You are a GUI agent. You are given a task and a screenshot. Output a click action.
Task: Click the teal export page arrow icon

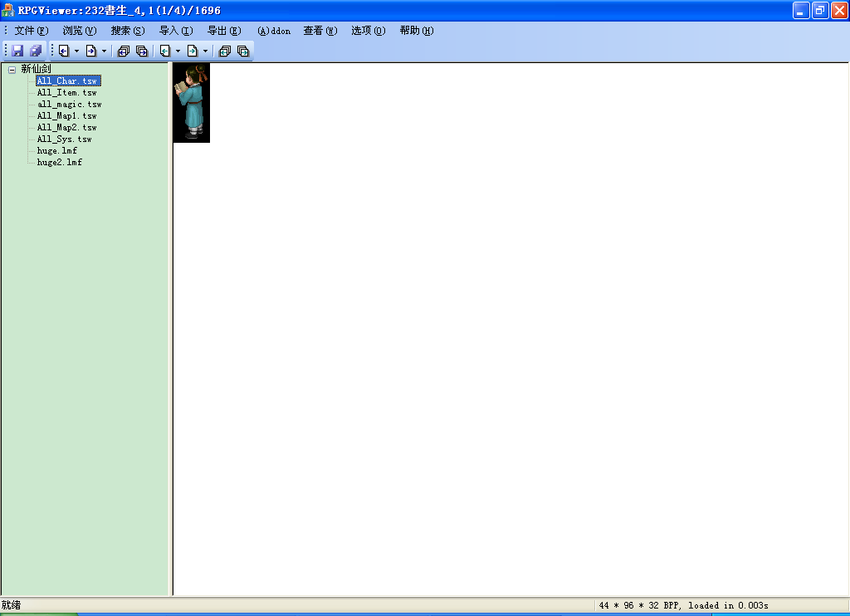coord(193,51)
